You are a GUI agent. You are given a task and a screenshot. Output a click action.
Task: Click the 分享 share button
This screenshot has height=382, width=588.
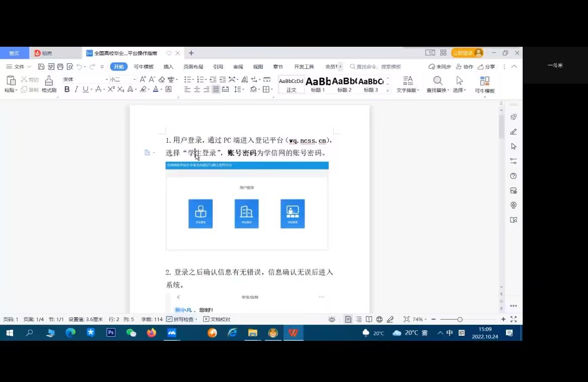pos(486,67)
